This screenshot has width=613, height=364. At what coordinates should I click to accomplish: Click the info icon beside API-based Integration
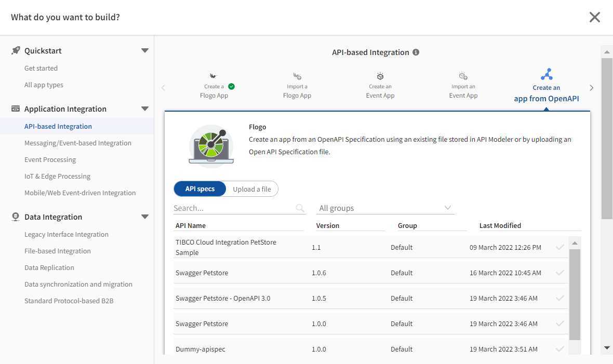416,52
